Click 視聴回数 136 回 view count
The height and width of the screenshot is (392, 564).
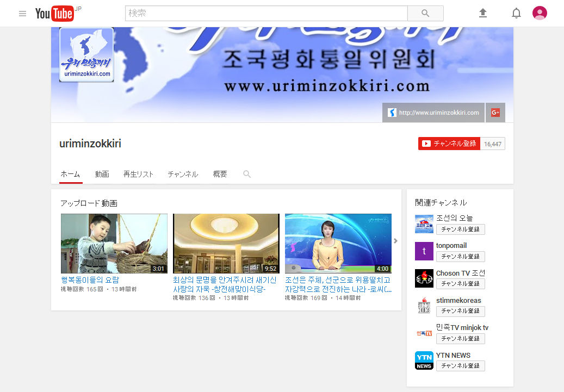pyautogui.click(x=194, y=298)
